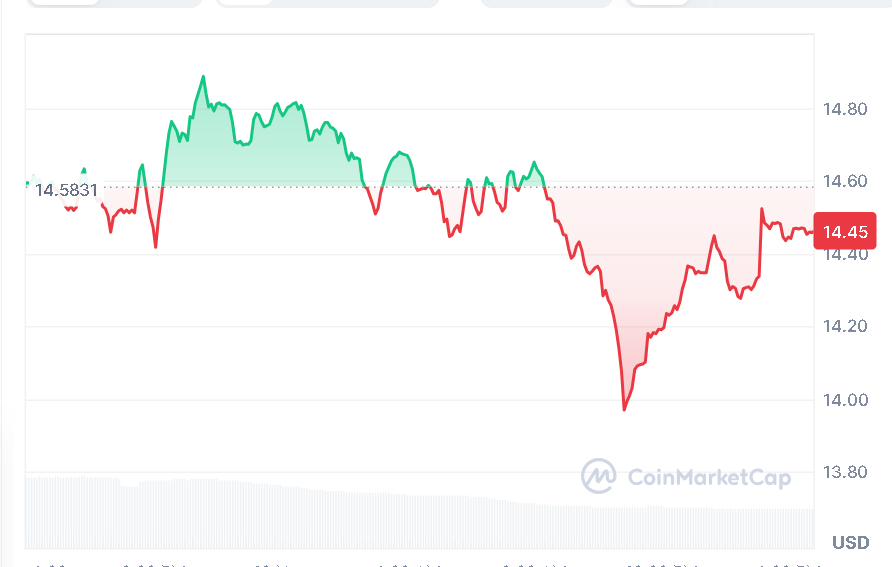Select the 14.40 price axis label
The height and width of the screenshot is (567, 892).
pyautogui.click(x=845, y=255)
